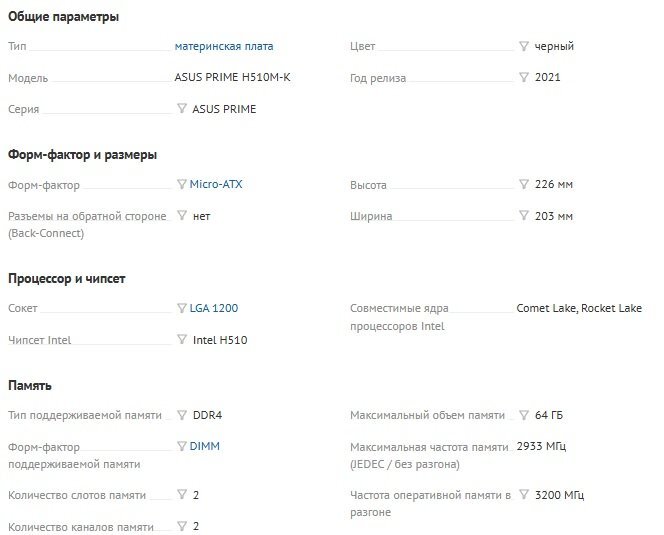Click filter icon beside DIMM form factor
Image resolution: width=664 pixels, height=535 pixels.
181,446
